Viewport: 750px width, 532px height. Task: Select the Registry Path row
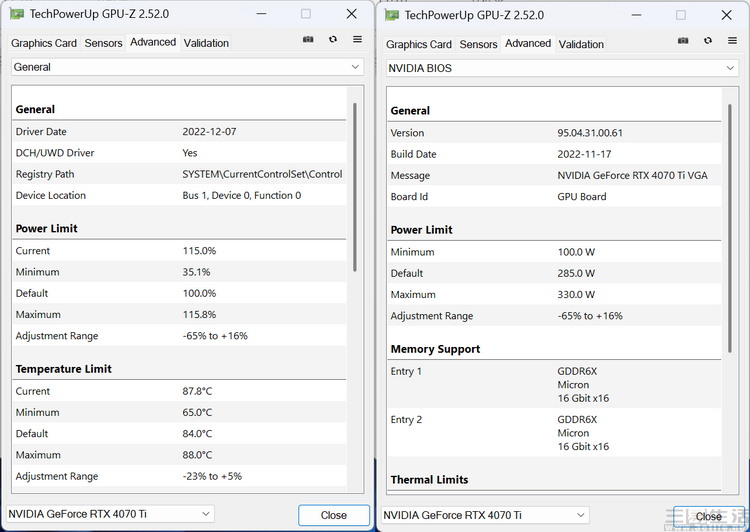[180, 174]
